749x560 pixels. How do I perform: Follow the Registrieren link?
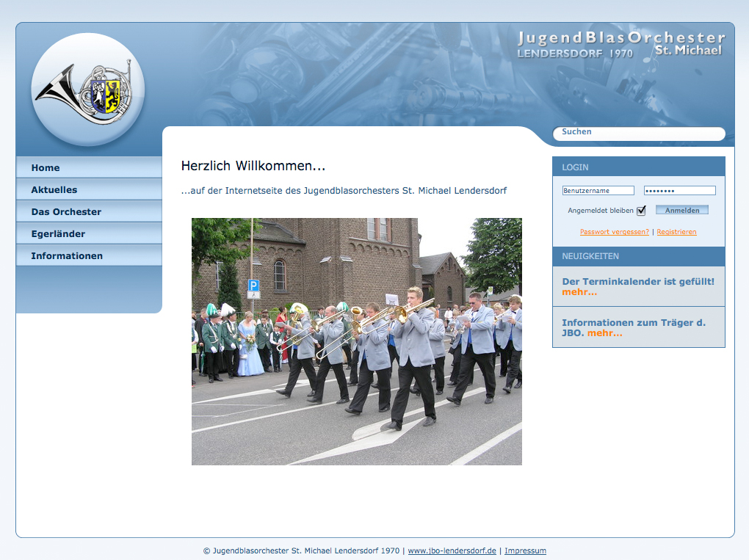tap(676, 231)
